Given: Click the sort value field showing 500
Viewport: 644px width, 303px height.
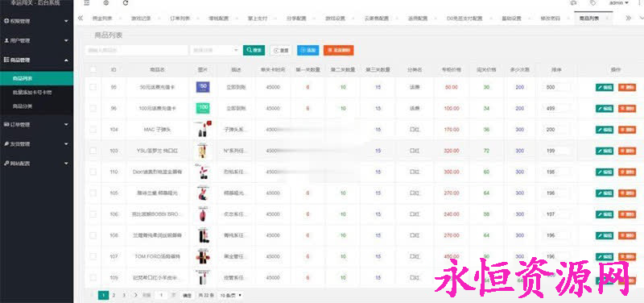Looking at the screenshot, I should click(556, 87).
